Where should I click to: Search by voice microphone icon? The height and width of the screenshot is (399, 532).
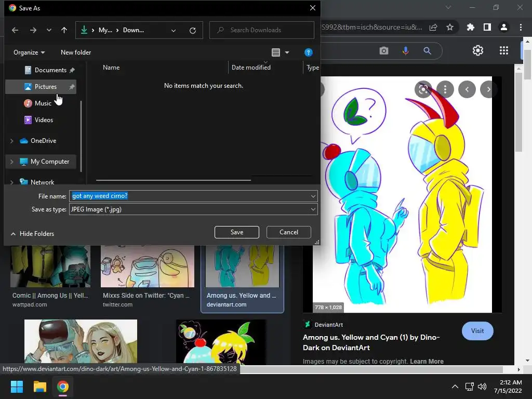tap(405, 51)
